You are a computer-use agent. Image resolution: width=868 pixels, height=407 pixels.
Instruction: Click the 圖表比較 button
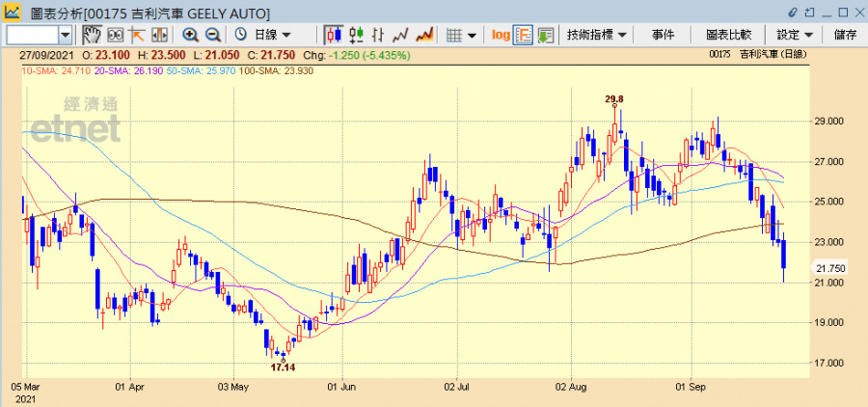coord(727,35)
